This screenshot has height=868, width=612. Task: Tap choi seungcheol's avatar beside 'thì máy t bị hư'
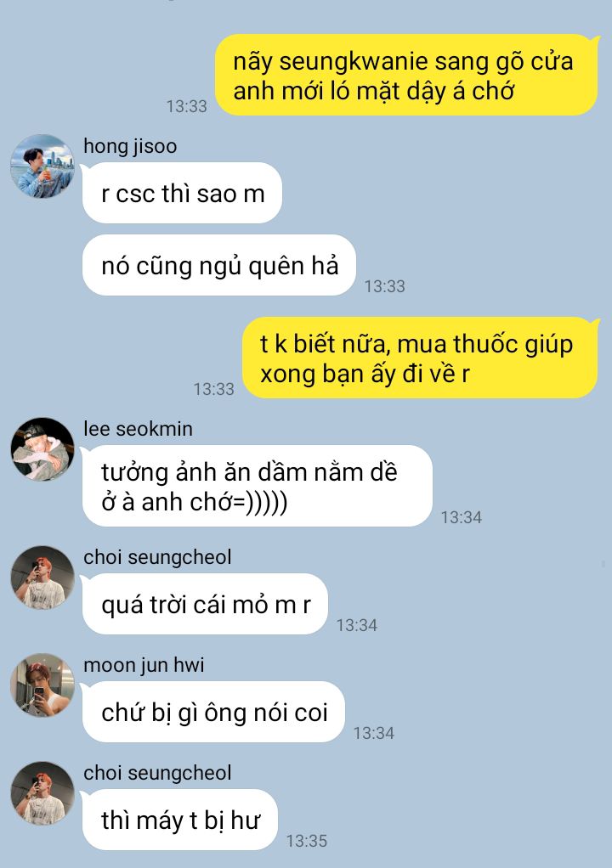point(42,793)
